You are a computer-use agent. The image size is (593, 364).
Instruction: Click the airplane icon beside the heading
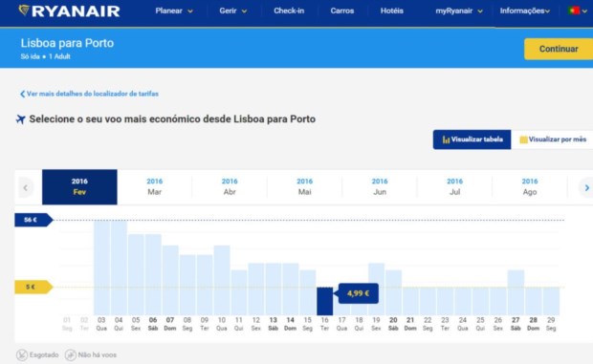click(20, 119)
